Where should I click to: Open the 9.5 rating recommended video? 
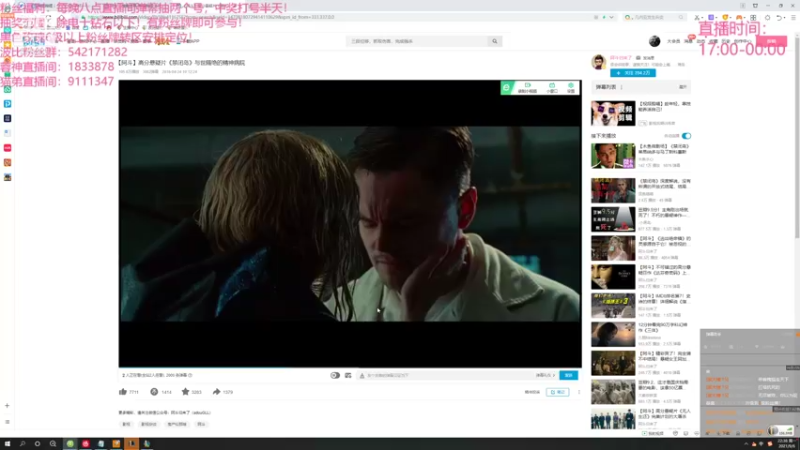pyautogui.click(x=613, y=219)
